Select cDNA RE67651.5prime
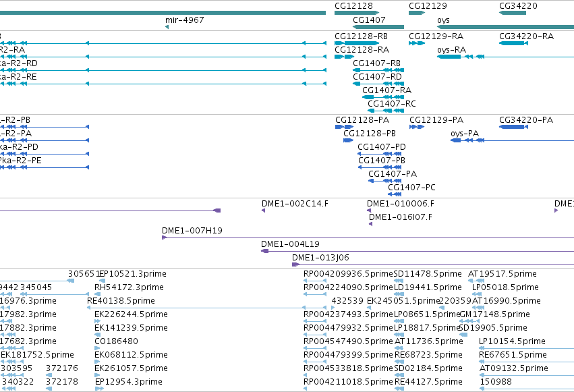The width and height of the screenshot is (574, 392). [x=513, y=355]
